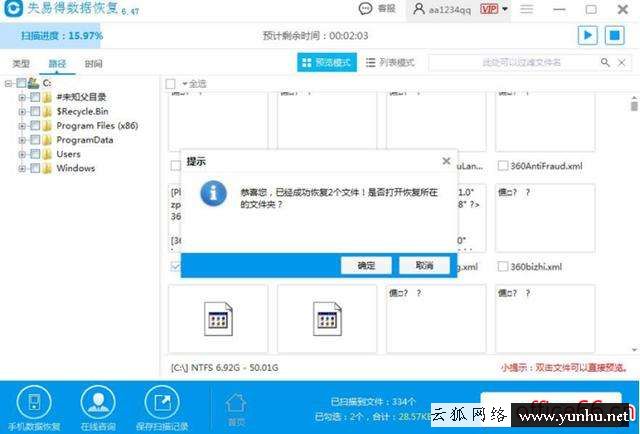Select the Users folder name
The image size is (640, 434).
tap(68, 154)
